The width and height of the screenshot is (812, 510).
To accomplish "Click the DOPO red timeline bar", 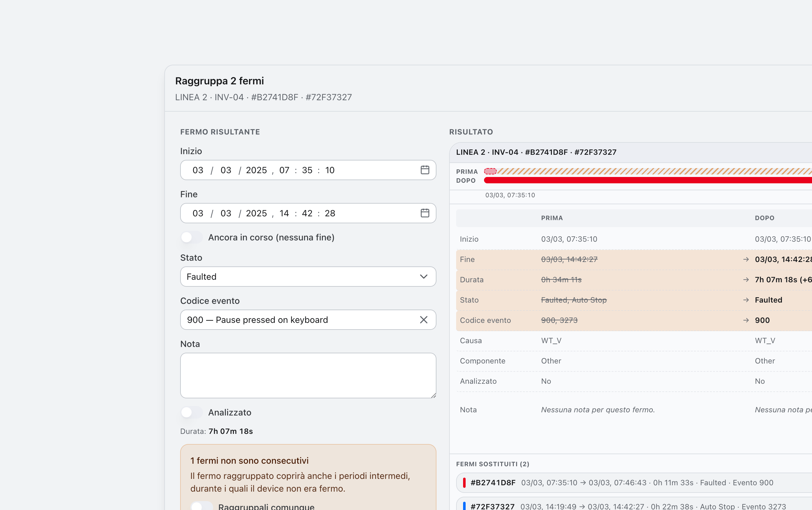I will 648,180.
